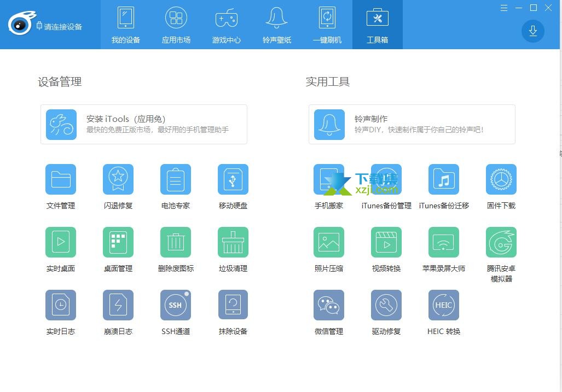This screenshot has width=562, height=392.
Task: Open 苹果录屏大师 screen recorder
Action: (444, 242)
